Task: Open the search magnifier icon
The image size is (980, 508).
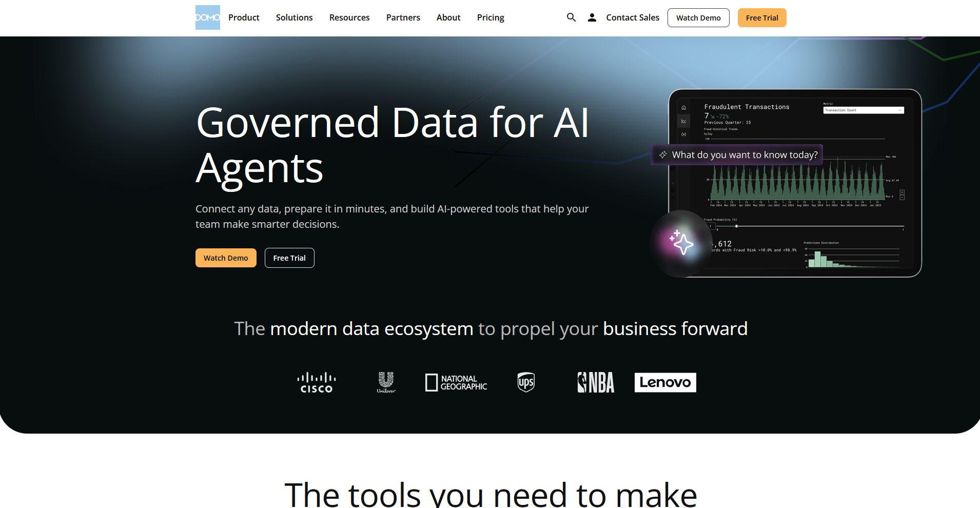Action: pos(571,17)
